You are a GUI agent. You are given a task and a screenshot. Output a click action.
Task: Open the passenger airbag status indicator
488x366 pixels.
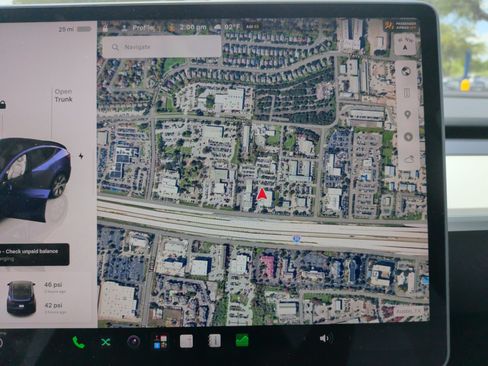(400, 26)
